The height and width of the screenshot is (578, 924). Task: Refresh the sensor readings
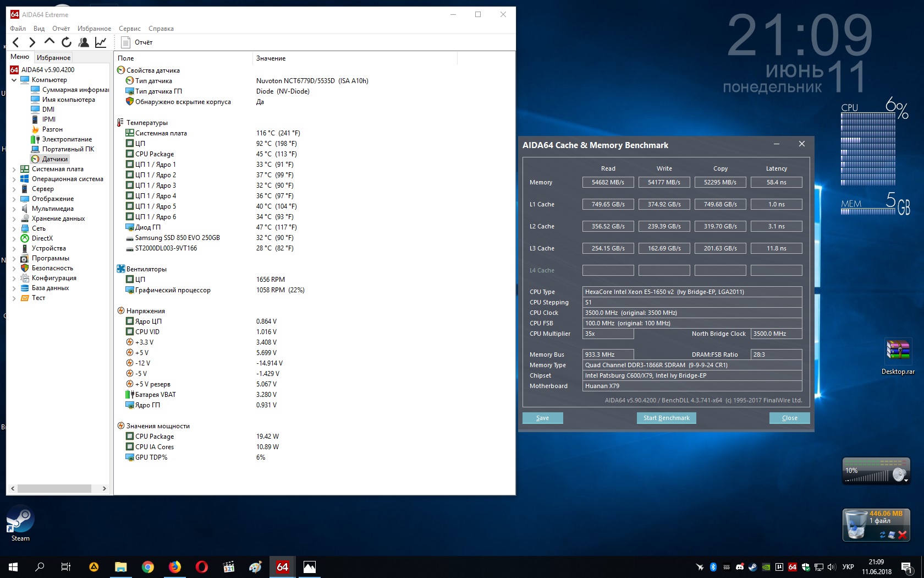click(x=67, y=42)
